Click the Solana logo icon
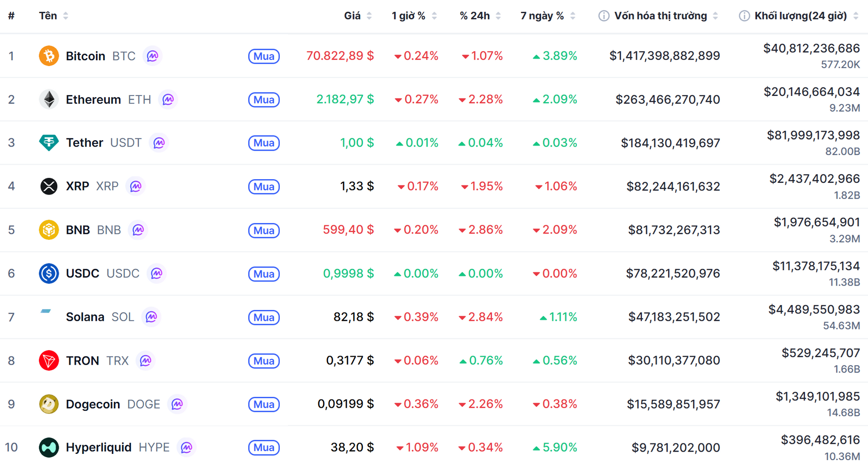 (x=46, y=311)
